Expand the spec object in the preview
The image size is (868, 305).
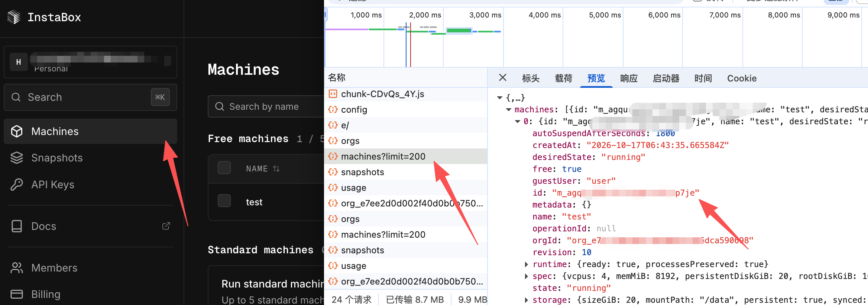coord(527,276)
